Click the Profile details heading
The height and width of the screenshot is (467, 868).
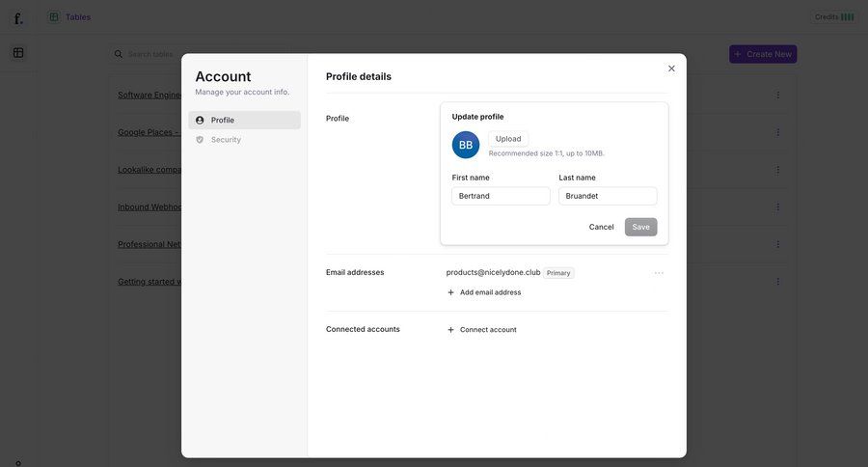coord(358,76)
